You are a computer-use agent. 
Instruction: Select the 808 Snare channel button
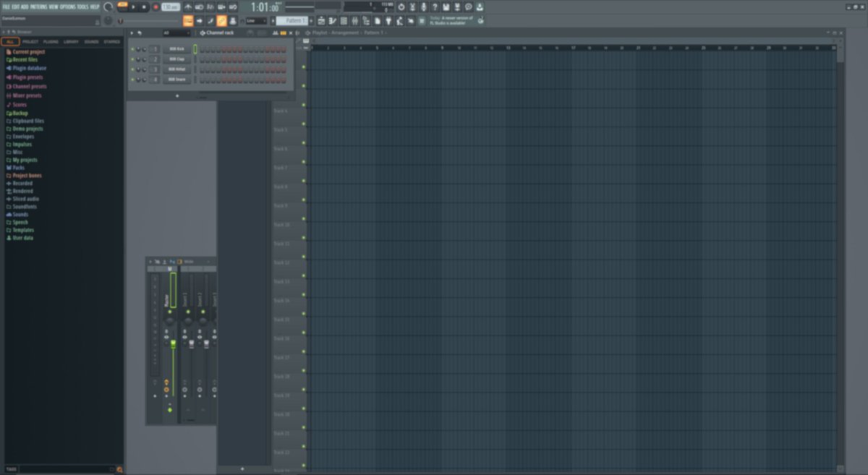point(177,80)
